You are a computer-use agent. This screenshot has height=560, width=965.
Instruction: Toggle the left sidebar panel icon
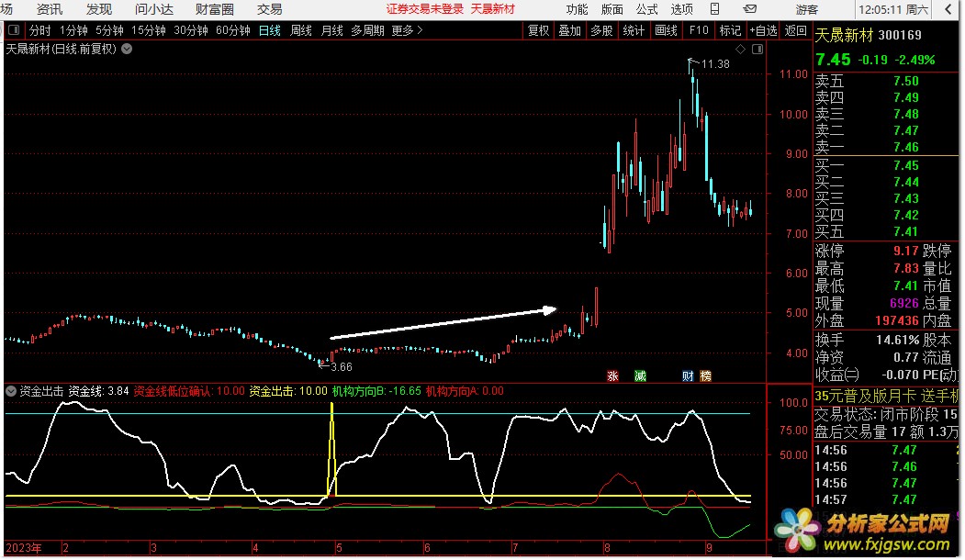tap(14, 30)
